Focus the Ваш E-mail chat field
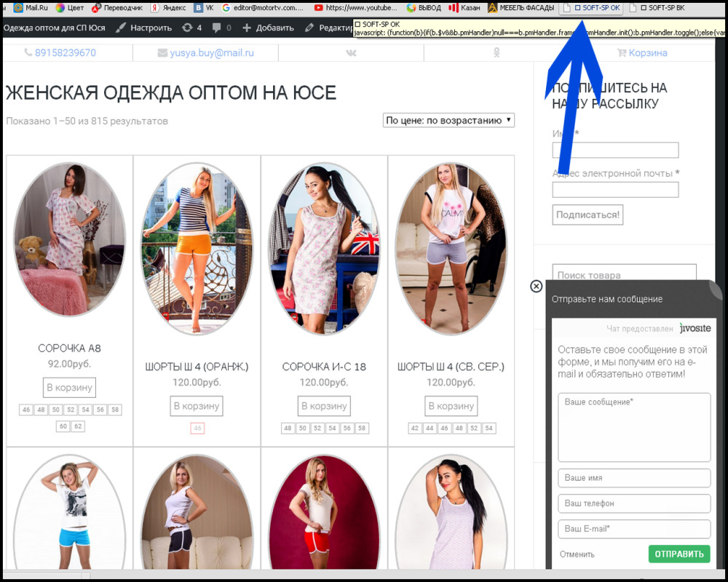This screenshot has width=728, height=582. [634, 529]
